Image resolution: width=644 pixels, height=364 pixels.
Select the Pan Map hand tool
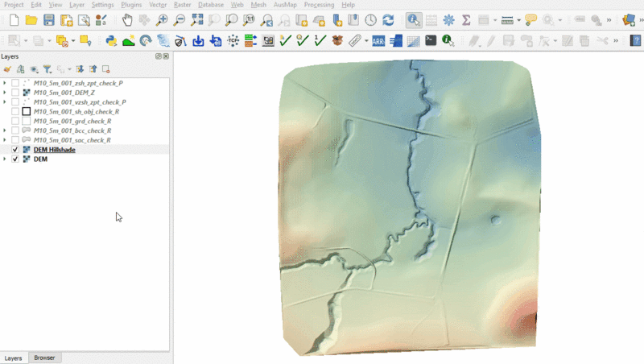click(x=127, y=20)
